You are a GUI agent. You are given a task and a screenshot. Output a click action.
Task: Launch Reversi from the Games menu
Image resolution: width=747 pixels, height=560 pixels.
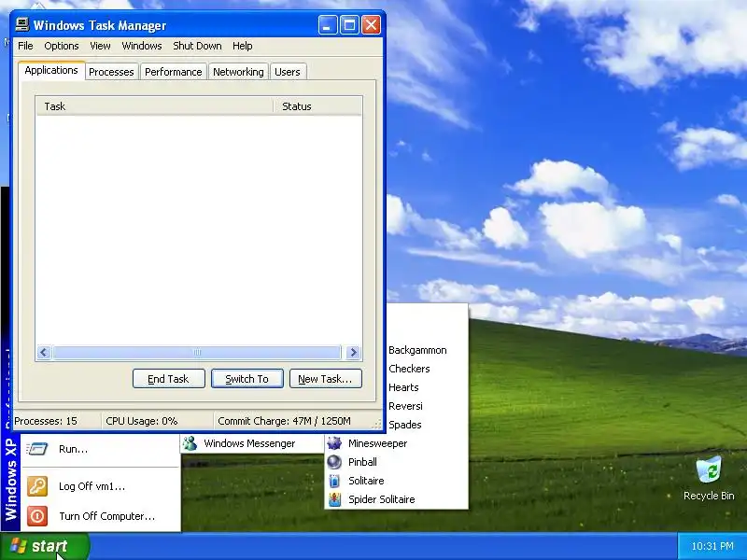(x=405, y=406)
